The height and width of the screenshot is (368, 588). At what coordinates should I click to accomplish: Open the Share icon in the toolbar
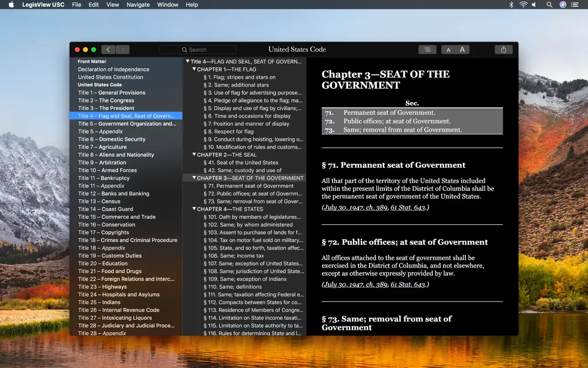pos(503,49)
